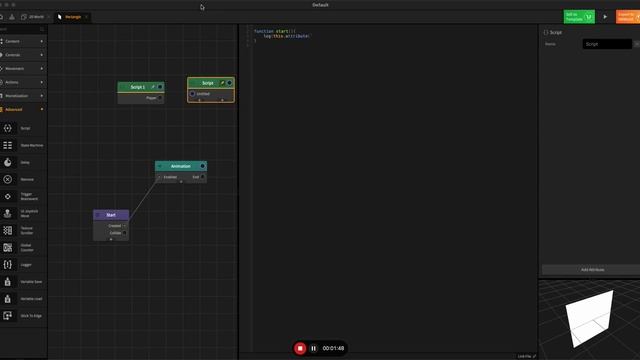Image resolution: width=640 pixels, height=360 pixels.
Task: Select the Delay node asset
Action: (x=23, y=162)
